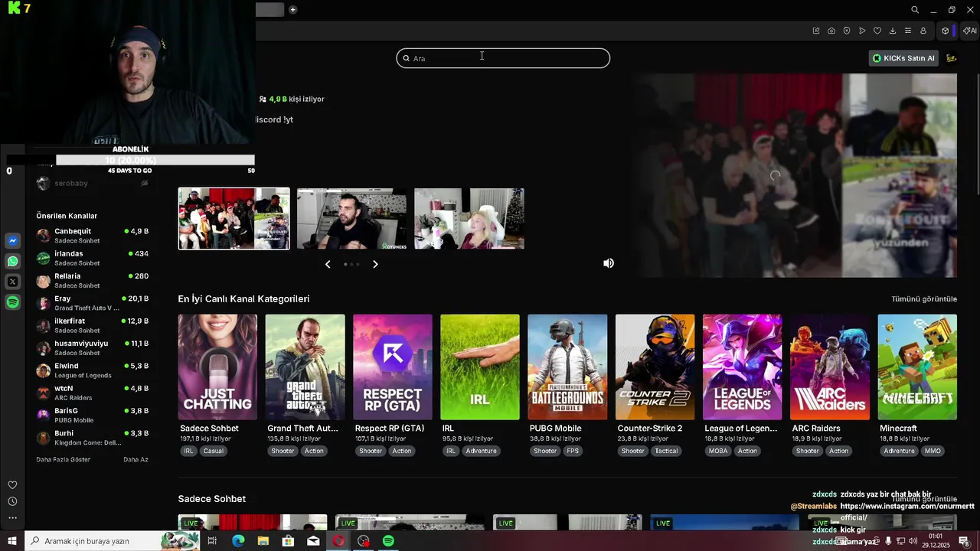Open the IRL category card
This screenshot has height=551, width=980.
(480, 367)
